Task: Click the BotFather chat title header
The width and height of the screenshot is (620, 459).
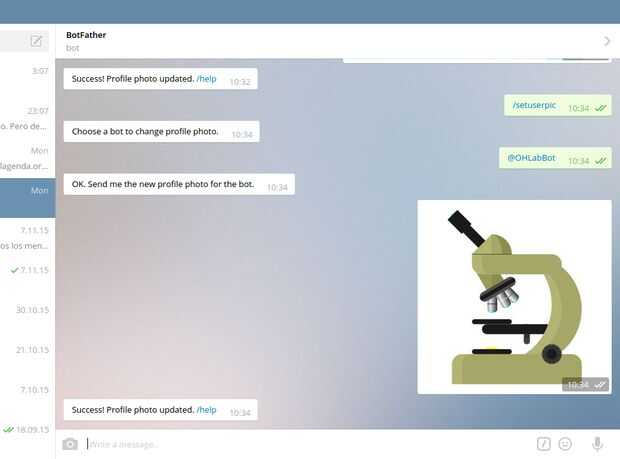Action: click(x=86, y=35)
